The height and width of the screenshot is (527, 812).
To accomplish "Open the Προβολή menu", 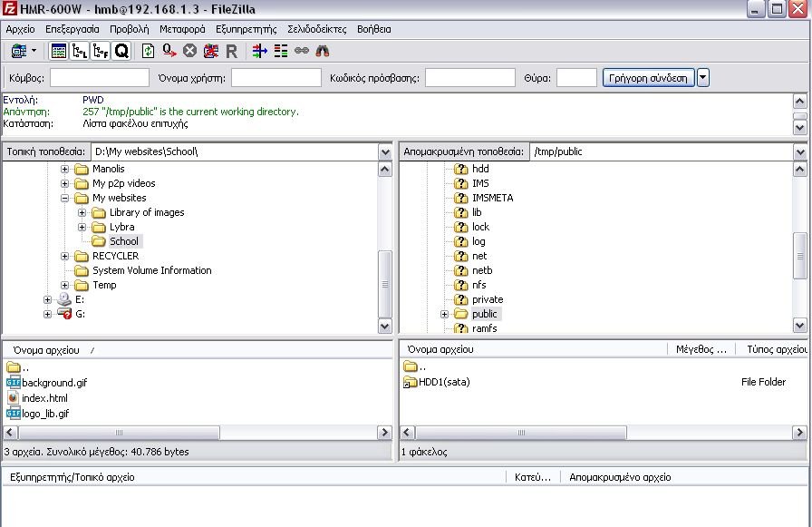I will [129, 29].
